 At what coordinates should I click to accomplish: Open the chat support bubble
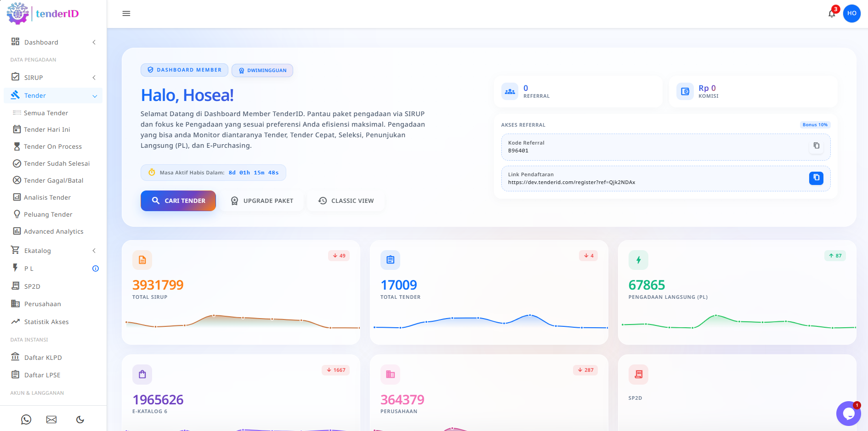click(848, 414)
